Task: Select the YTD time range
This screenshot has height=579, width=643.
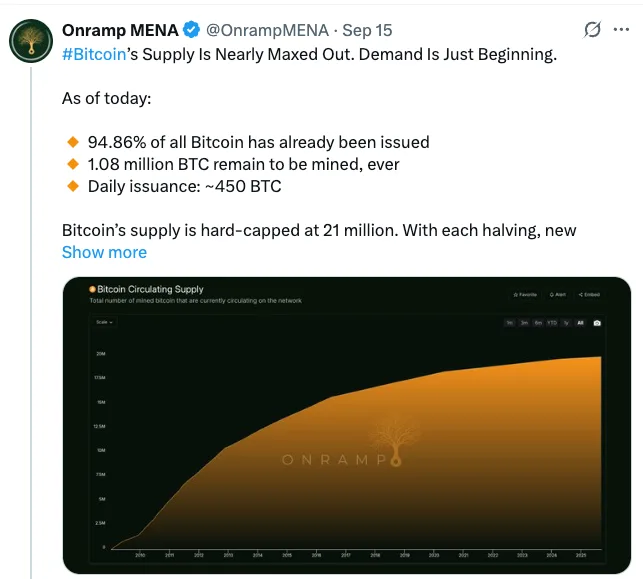Action: tap(552, 323)
